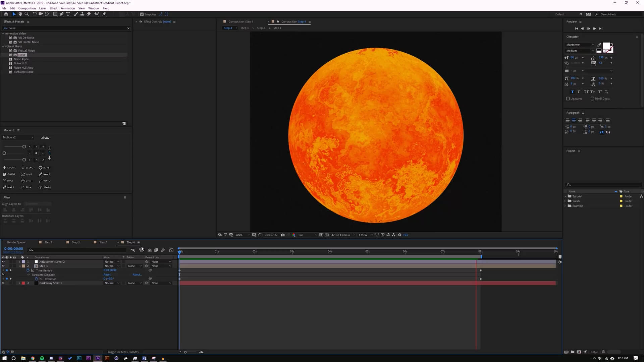Hide the Step 3 layer
This screenshot has height=362, width=644.
point(3,266)
